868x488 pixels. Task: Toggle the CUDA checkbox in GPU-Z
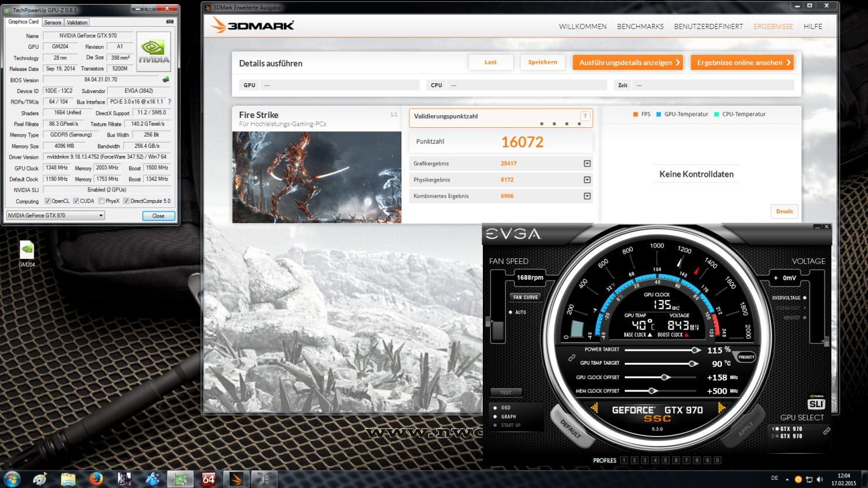coord(76,201)
